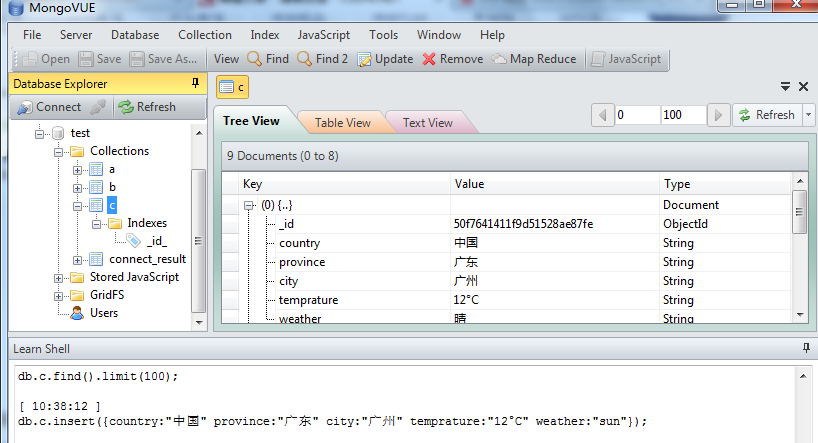Collapse document (0) in Tree View
The image size is (818, 443).
(248, 205)
